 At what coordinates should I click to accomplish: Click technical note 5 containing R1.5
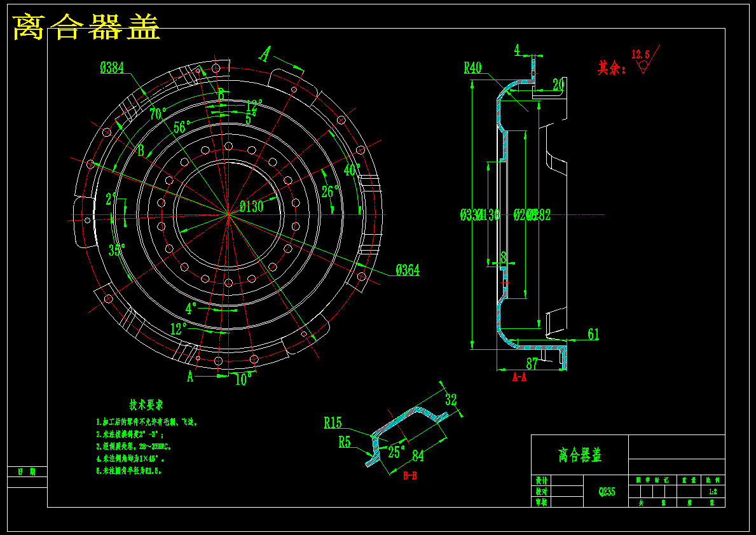128,470
